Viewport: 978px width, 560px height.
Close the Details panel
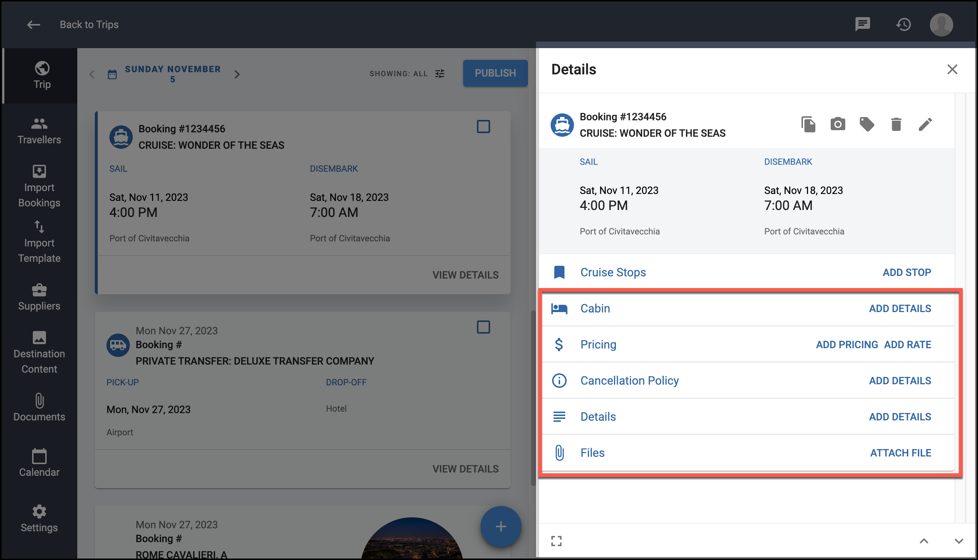point(952,69)
